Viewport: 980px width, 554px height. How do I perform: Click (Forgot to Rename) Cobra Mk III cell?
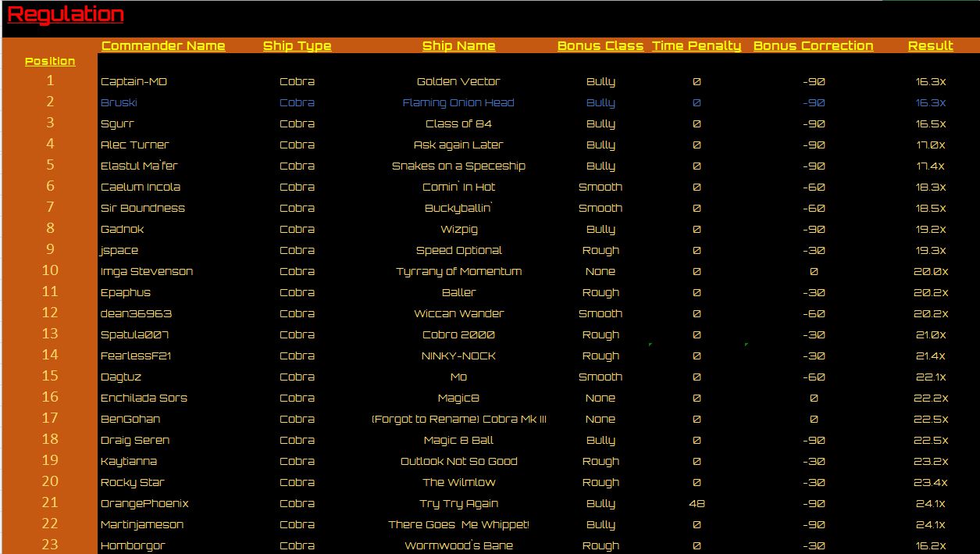[x=458, y=419]
